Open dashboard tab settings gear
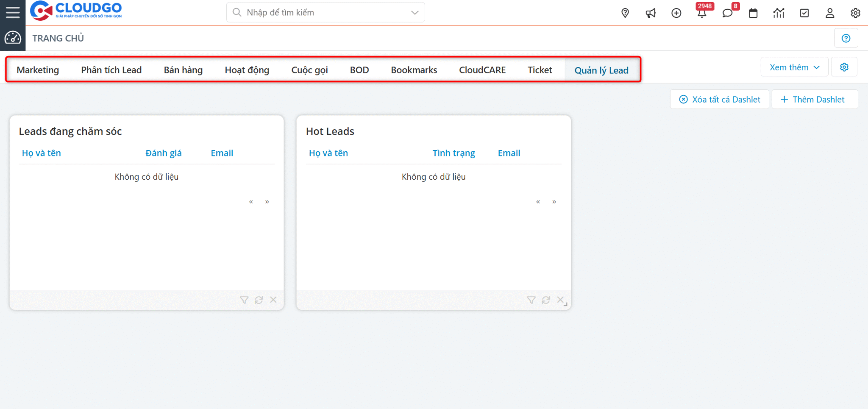 (844, 67)
